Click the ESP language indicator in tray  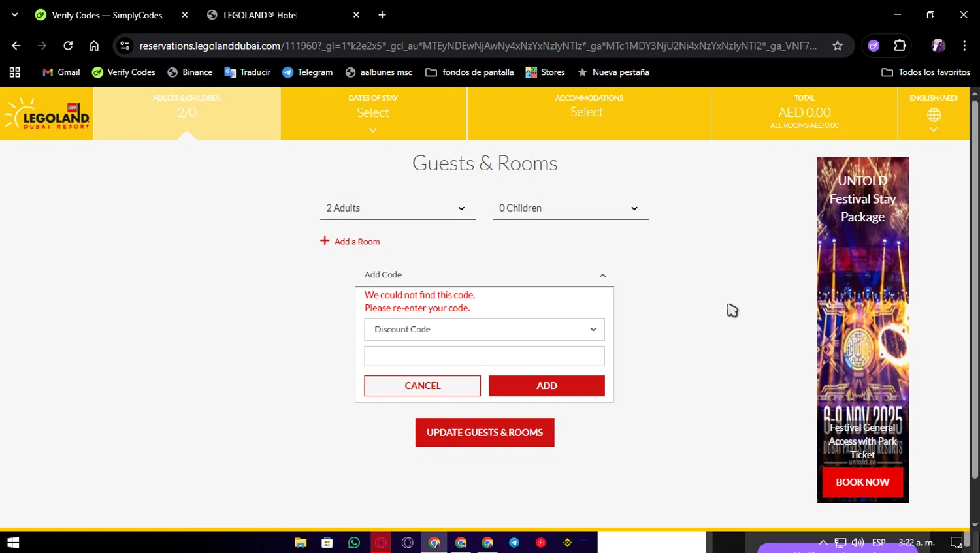pos(879,543)
